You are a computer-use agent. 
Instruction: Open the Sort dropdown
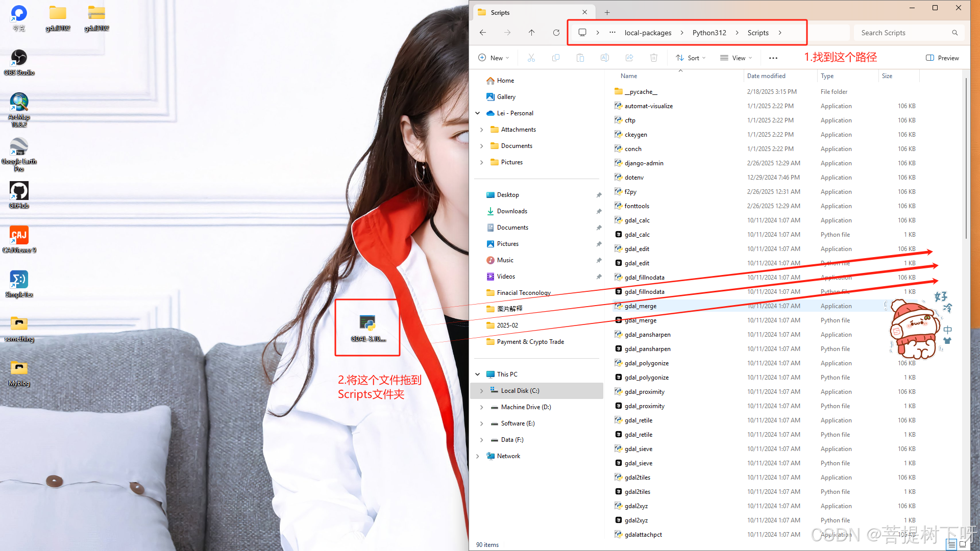[x=691, y=58]
